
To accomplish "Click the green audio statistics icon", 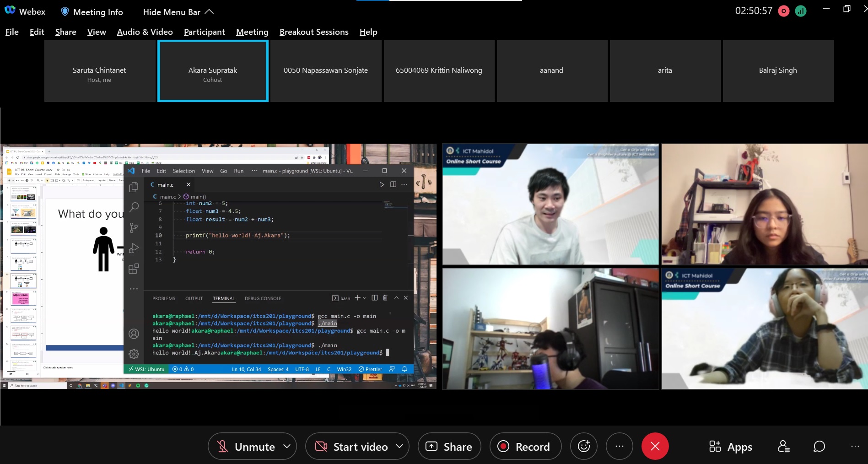I will 801,11.
